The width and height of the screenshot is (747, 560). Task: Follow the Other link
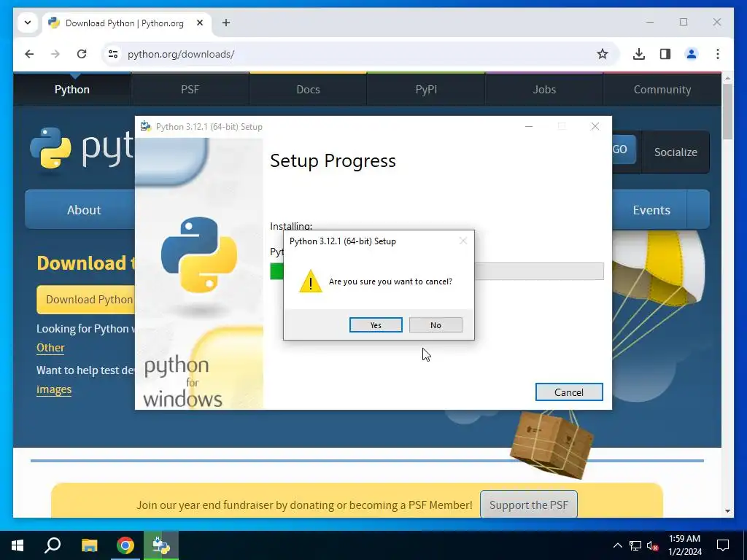tap(50, 348)
